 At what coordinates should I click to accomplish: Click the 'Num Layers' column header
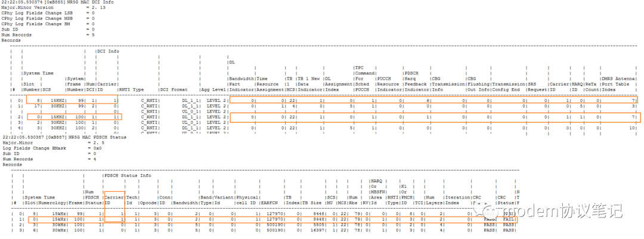pyautogui.click(x=434, y=200)
